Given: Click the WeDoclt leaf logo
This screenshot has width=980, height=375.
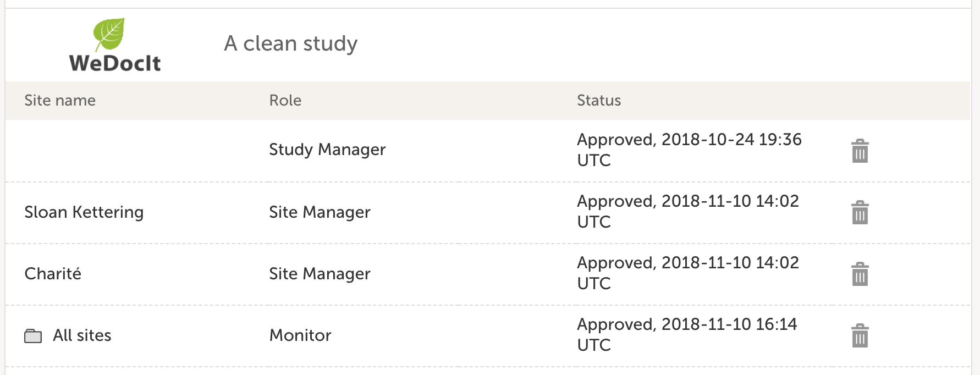Looking at the screenshot, I should [114, 45].
